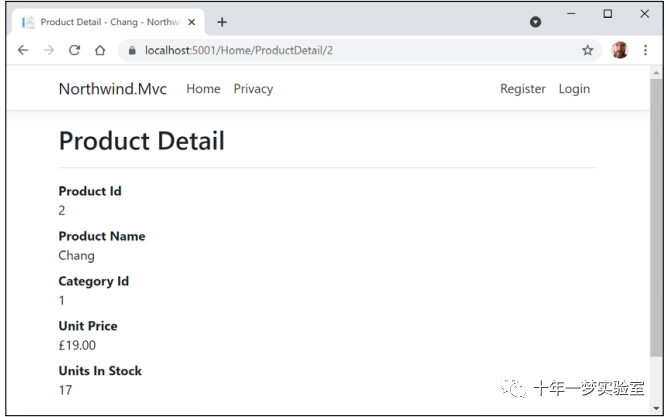
Task: View site info via lock icon
Action: click(132, 51)
